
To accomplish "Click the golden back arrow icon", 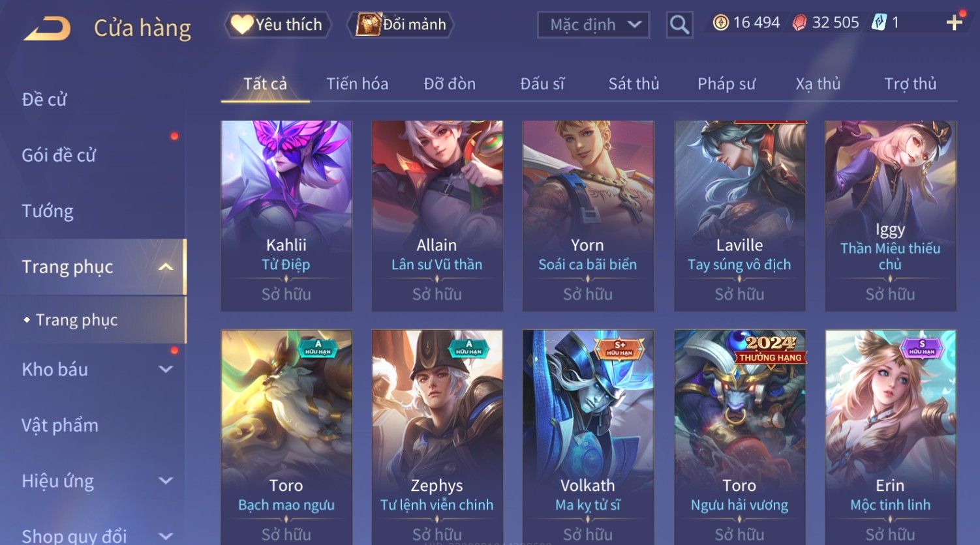I will click(x=47, y=29).
